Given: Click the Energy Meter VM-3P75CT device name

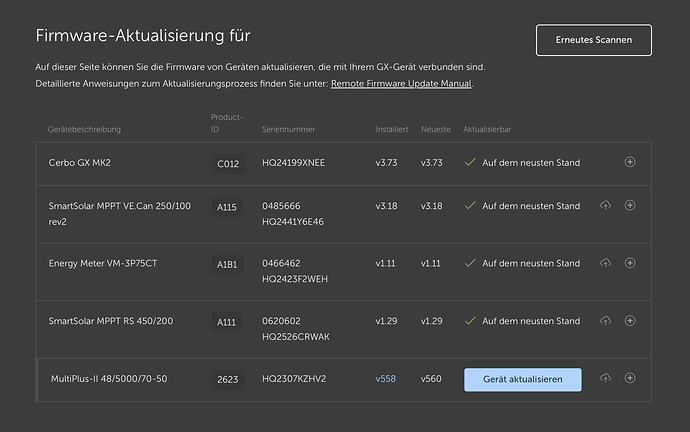Looking at the screenshot, I should pyautogui.click(x=103, y=264).
